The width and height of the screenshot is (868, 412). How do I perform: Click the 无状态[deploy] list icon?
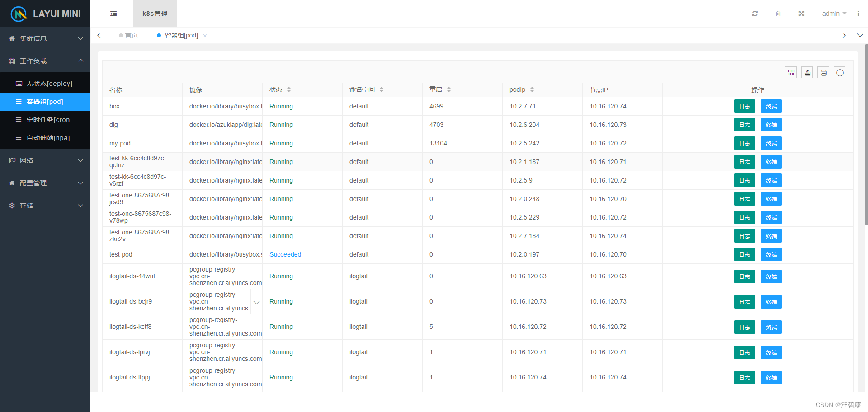pyautogui.click(x=19, y=84)
